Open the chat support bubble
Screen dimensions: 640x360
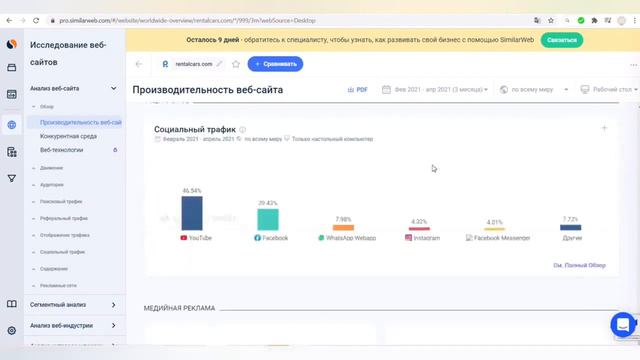click(x=623, y=324)
